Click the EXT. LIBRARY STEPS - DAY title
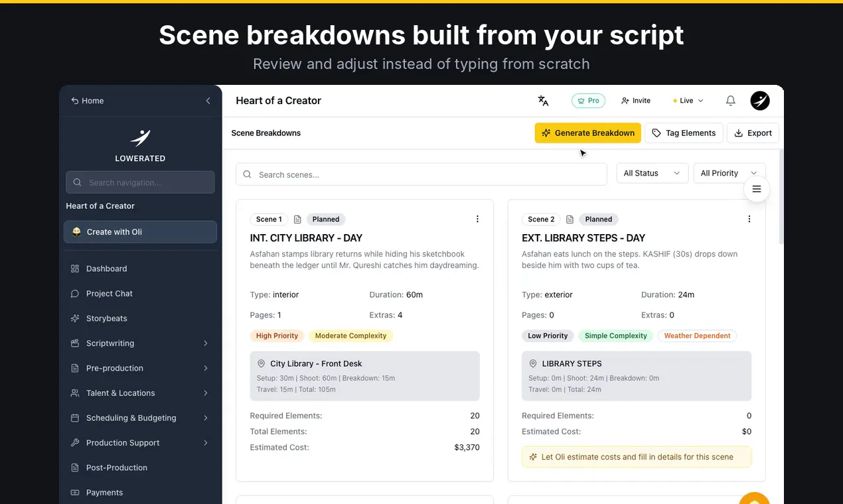The width and height of the screenshot is (843, 504). pos(583,238)
